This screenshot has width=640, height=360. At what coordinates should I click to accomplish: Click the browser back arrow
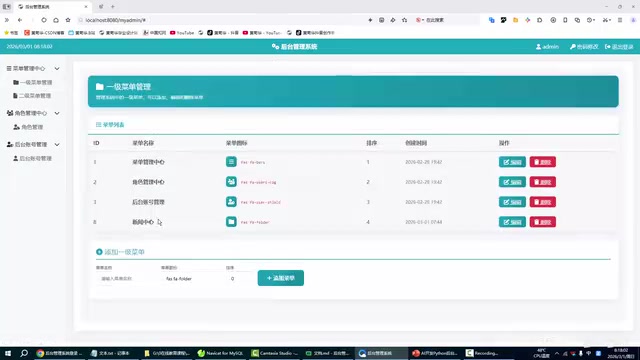(x=20, y=20)
